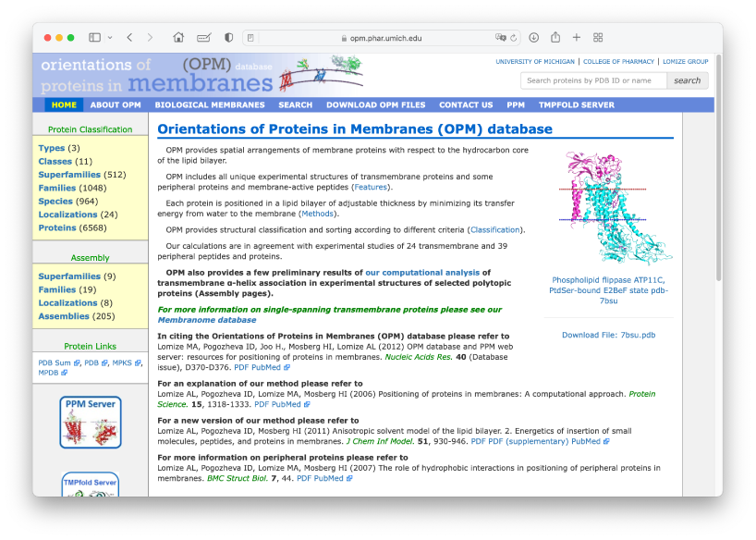Open Superfamilies (9) under Assembly
Viewport: 756px width, 540px height.
click(69, 276)
